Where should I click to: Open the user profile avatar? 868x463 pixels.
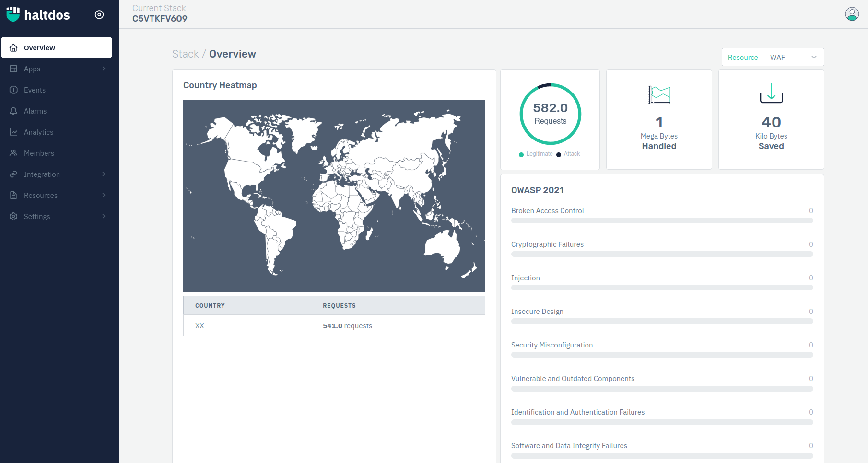tap(852, 14)
